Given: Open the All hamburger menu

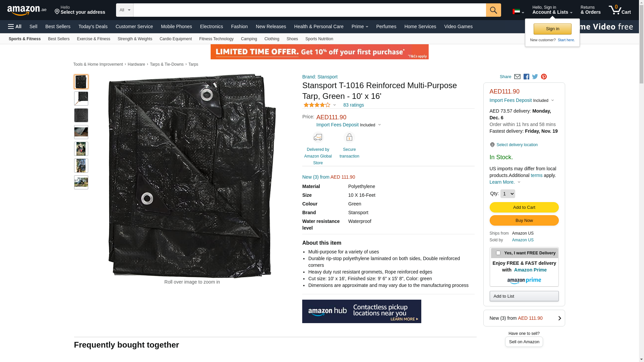Looking at the screenshot, I should (x=15, y=26).
